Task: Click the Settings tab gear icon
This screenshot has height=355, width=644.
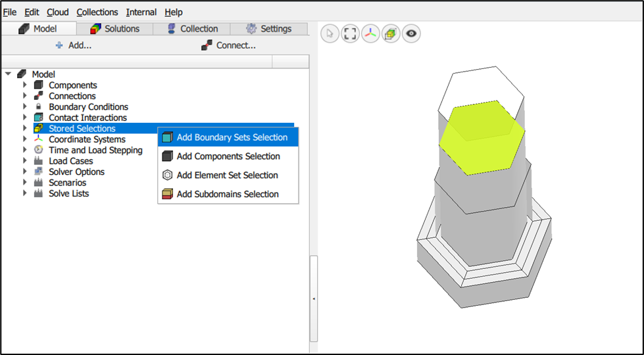Action: [251, 28]
